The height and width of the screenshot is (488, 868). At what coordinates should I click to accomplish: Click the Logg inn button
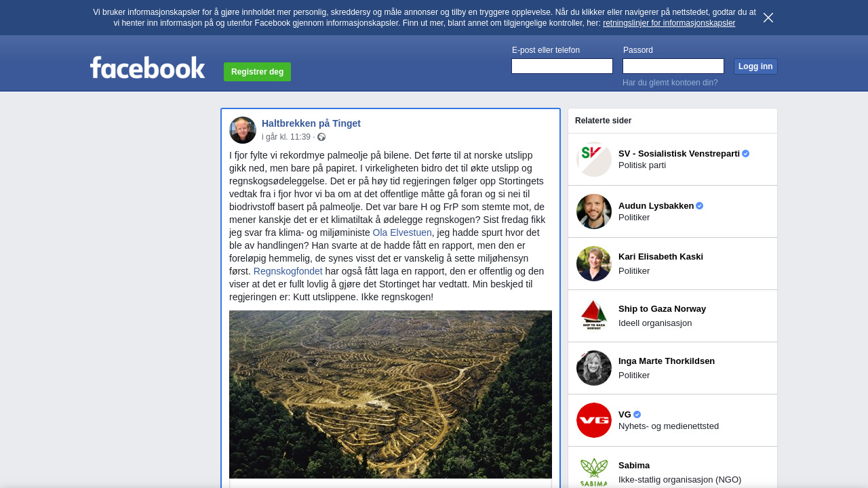point(755,66)
